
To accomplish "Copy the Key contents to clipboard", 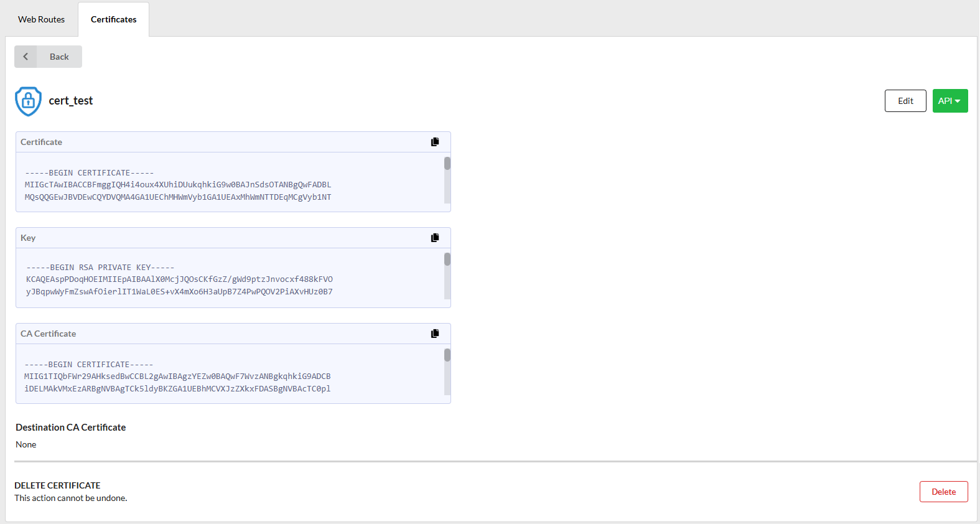I will coord(435,238).
